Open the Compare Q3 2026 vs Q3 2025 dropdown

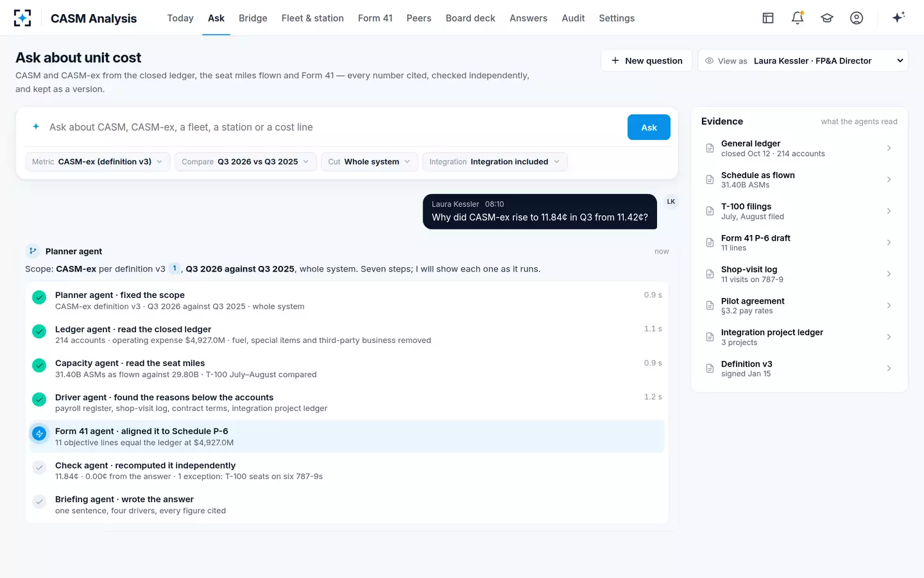(x=245, y=162)
